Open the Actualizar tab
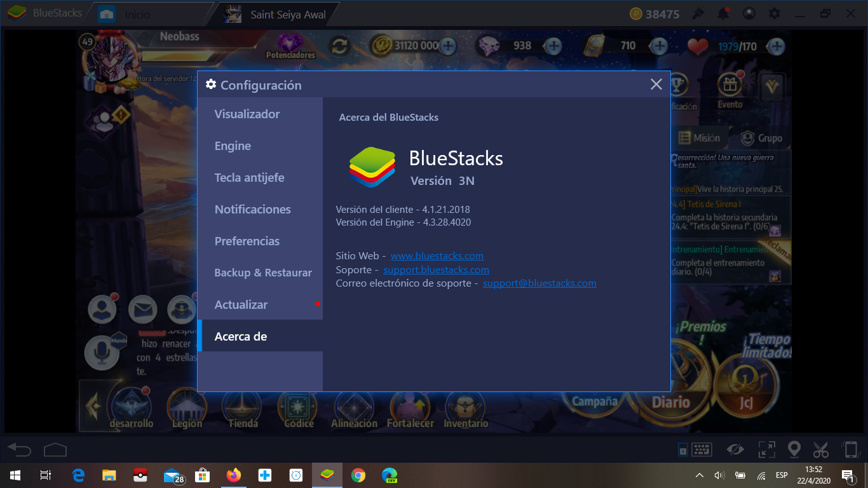The width and height of the screenshot is (868, 488). click(260, 304)
